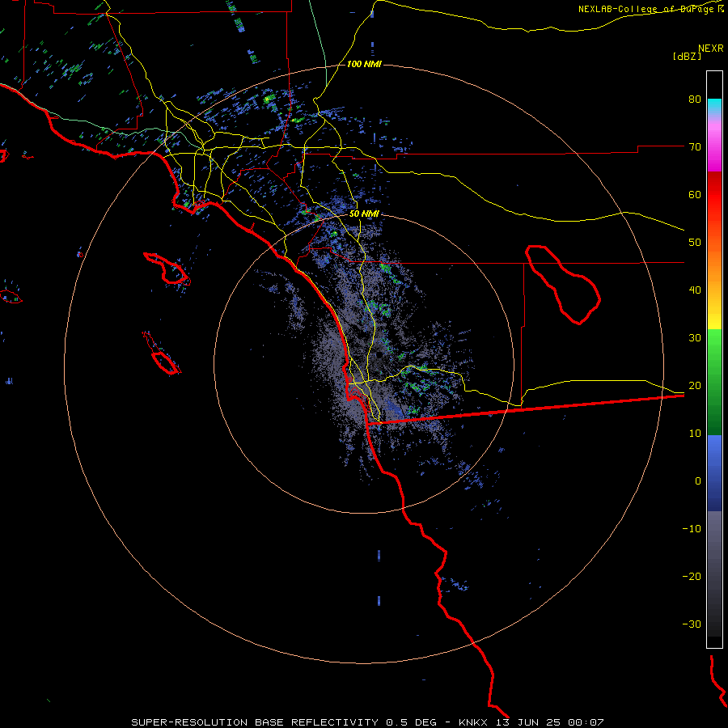Screen dimensions: 728x728
Task: Select the -10 value on dBZ scale
Action: click(x=692, y=530)
